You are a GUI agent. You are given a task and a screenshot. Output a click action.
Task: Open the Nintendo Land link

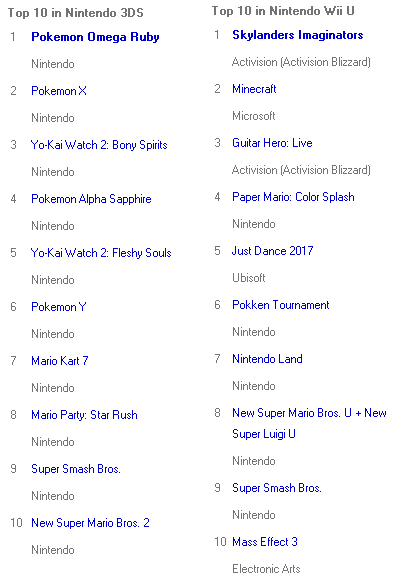pyautogui.click(x=267, y=359)
